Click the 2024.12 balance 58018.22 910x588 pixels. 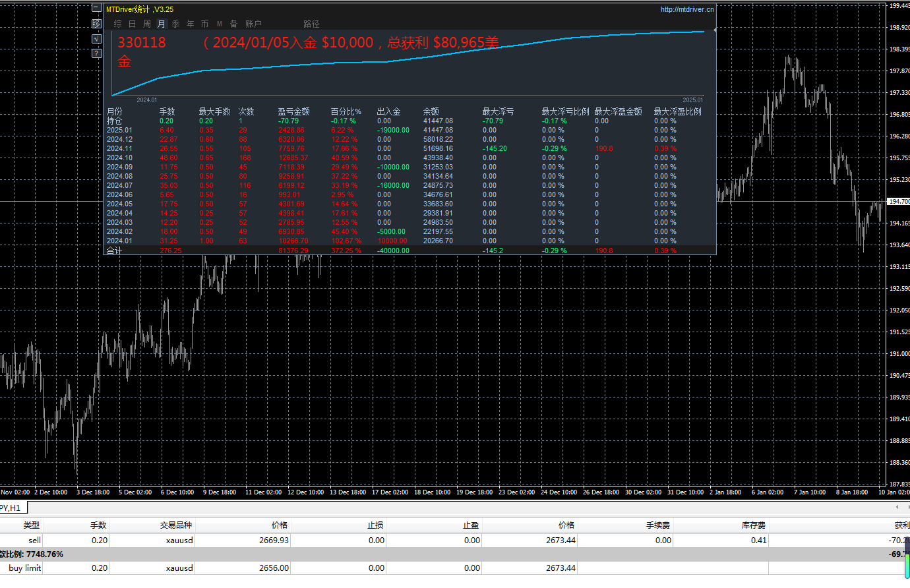coord(438,139)
